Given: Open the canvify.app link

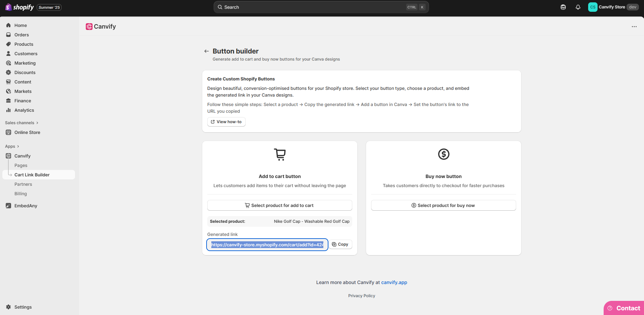Looking at the screenshot, I should tap(394, 282).
